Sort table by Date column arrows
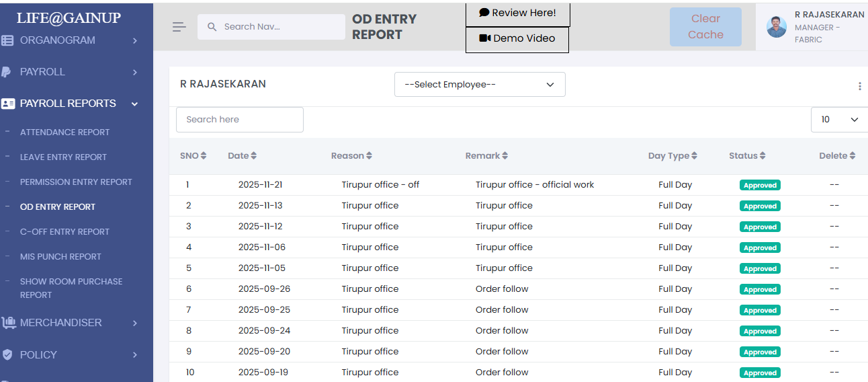This screenshot has width=868, height=382. click(253, 156)
